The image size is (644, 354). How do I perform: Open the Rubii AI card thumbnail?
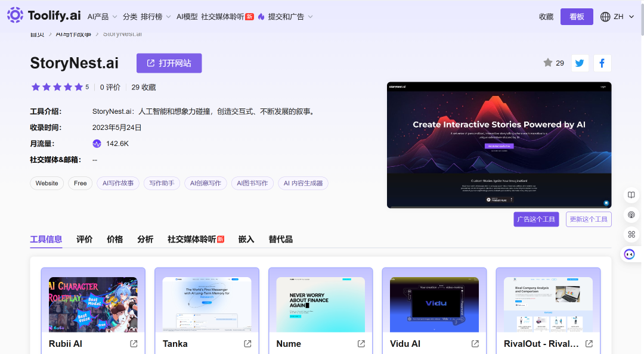click(93, 305)
